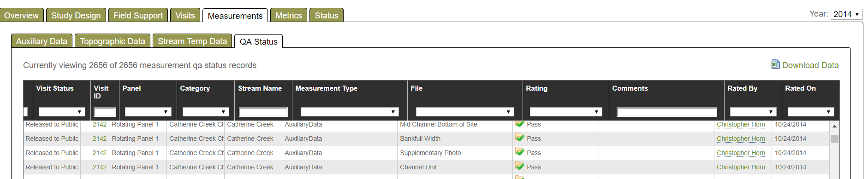The image size is (868, 179).
Task: Open the Visit Status filter dropdown
Action: tap(62, 112)
